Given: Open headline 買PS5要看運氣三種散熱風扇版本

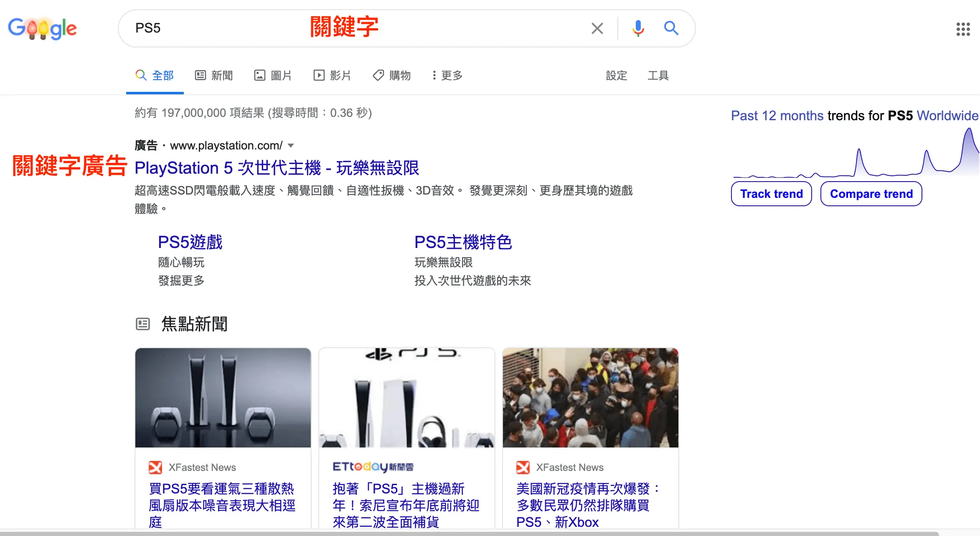Looking at the screenshot, I should point(222,506).
